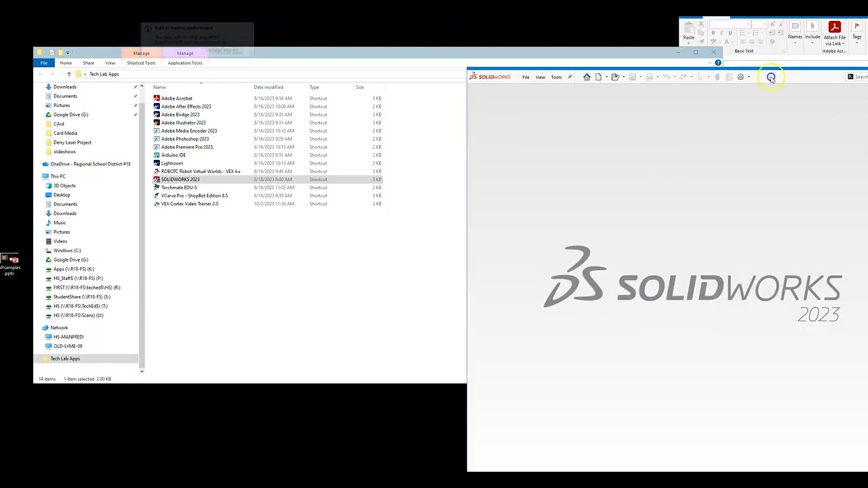The width and height of the screenshot is (868, 488).
Task: Open SOLIDWORKS File menu
Action: [526, 77]
